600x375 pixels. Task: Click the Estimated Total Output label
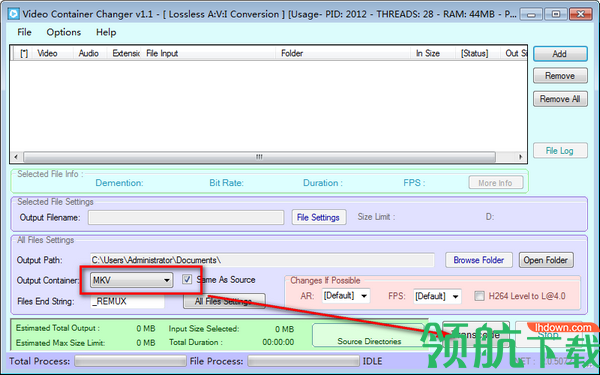pyautogui.click(x=58, y=328)
